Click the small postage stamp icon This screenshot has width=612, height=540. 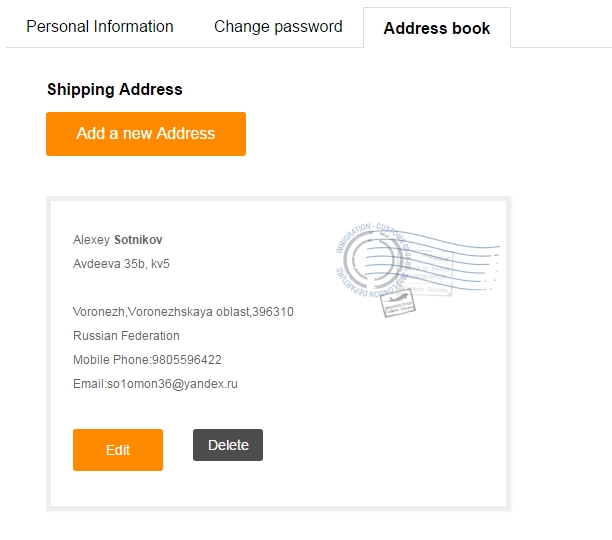(398, 302)
